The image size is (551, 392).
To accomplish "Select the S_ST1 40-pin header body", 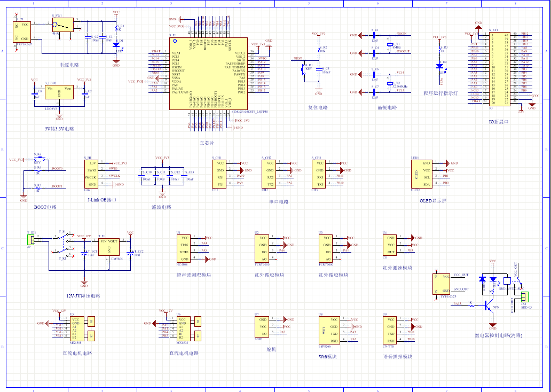I will (500, 68).
